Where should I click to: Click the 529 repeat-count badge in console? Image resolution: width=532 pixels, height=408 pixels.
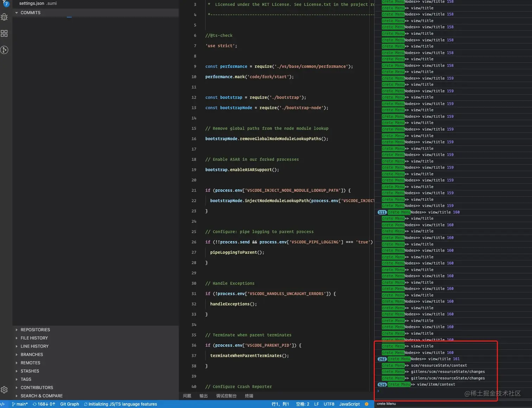(x=382, y=384)
